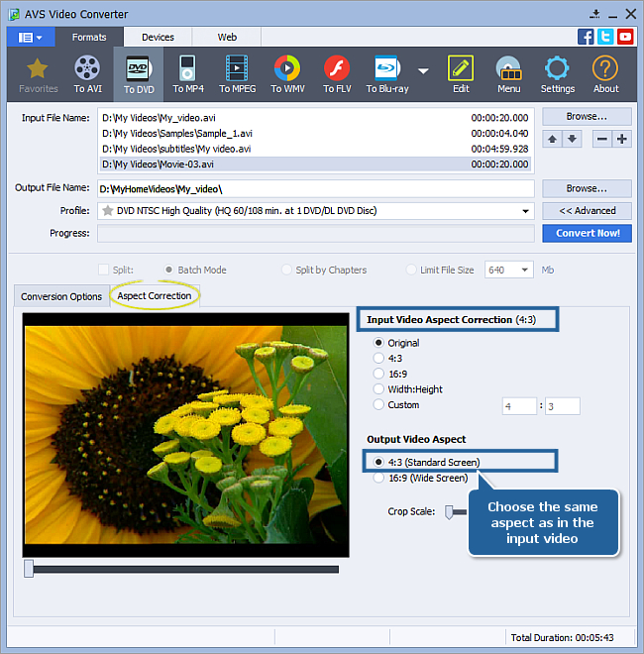This screenshot has height=654, width=644.
Task: Select 4:3 input aspect correction
Action: 378,359
